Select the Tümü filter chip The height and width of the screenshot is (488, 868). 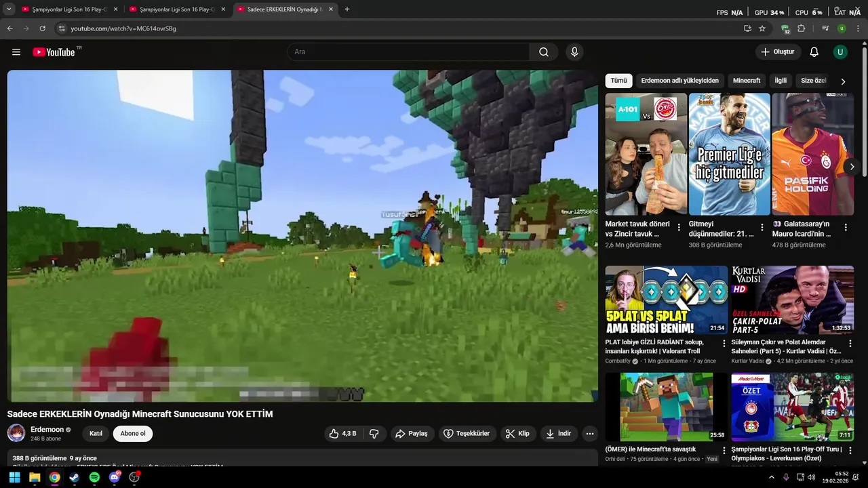618,81
